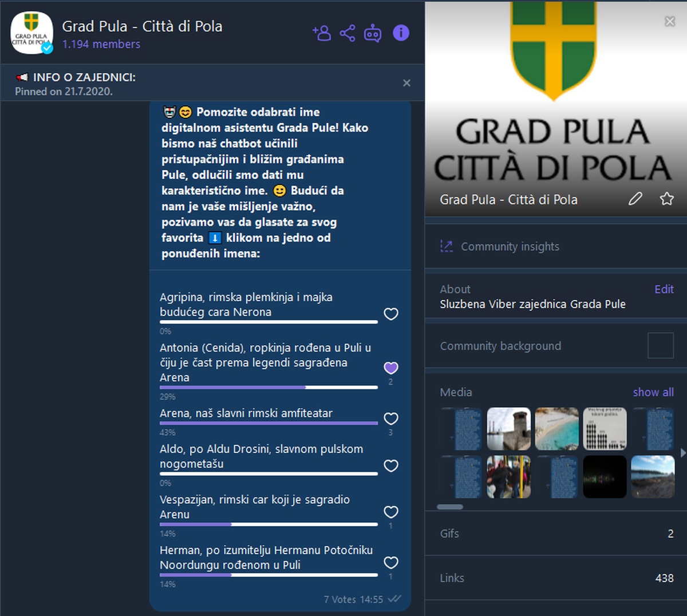
Task: Click the Grad Pula community avatar
Action: [x=31, y=33]
